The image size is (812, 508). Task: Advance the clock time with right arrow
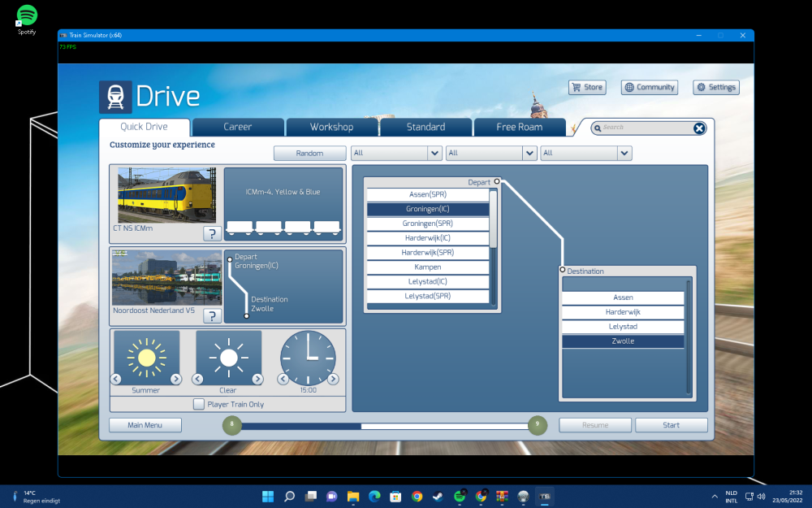332,379
